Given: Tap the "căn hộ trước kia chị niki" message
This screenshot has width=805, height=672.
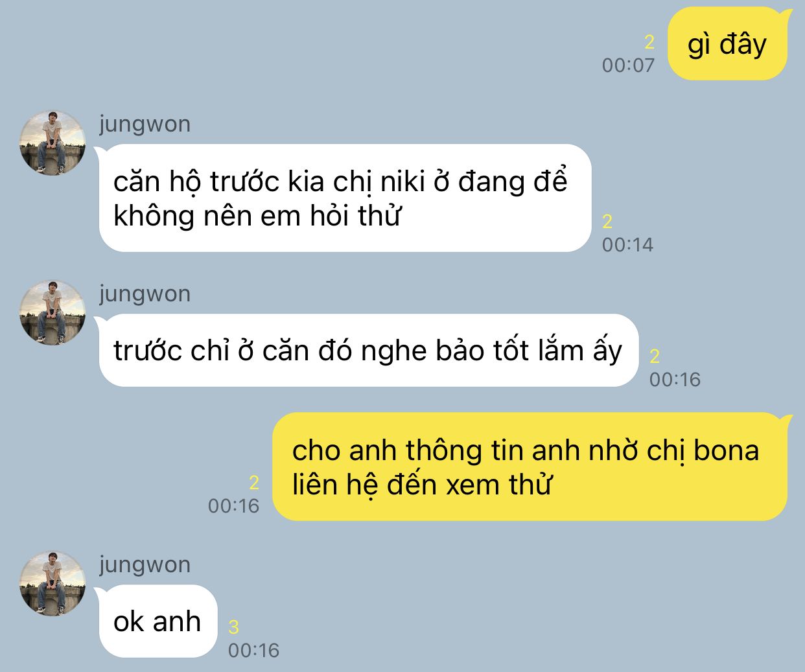Looking at the screenshot, I should (345, 198).
